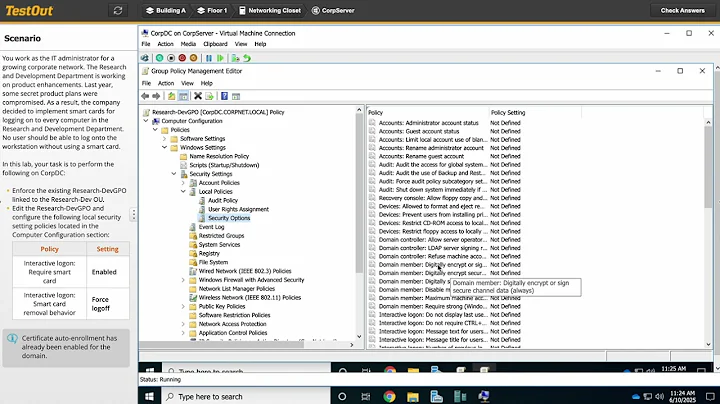Collapse the Local Policies node
The width and height of the screenshot is (720, 404).
[183, 191]
